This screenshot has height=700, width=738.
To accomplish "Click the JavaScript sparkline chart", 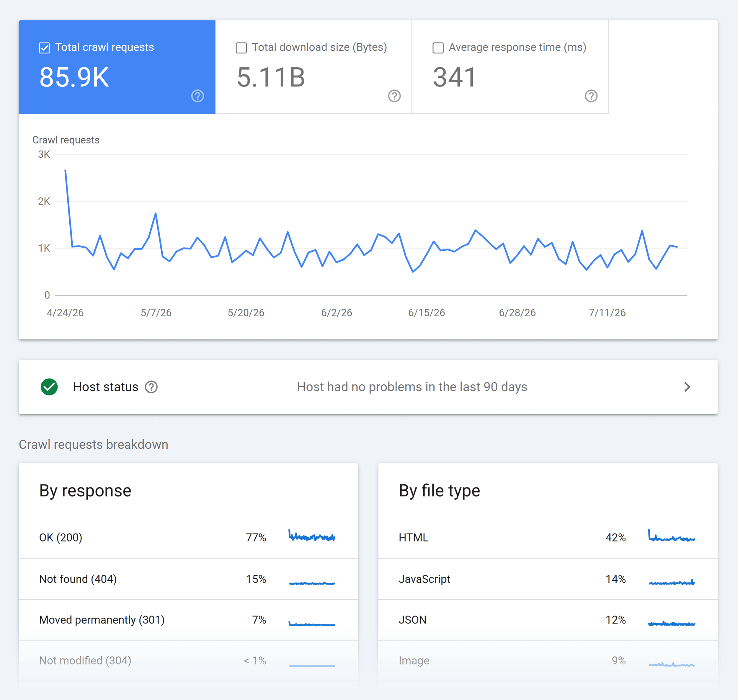I will (x=672, y=582).
